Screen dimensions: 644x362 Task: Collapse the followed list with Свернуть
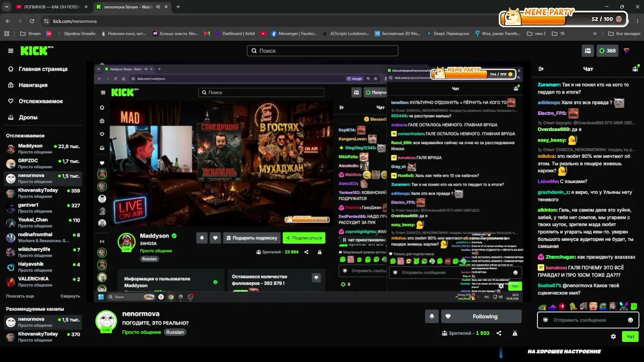click(70, 296)
